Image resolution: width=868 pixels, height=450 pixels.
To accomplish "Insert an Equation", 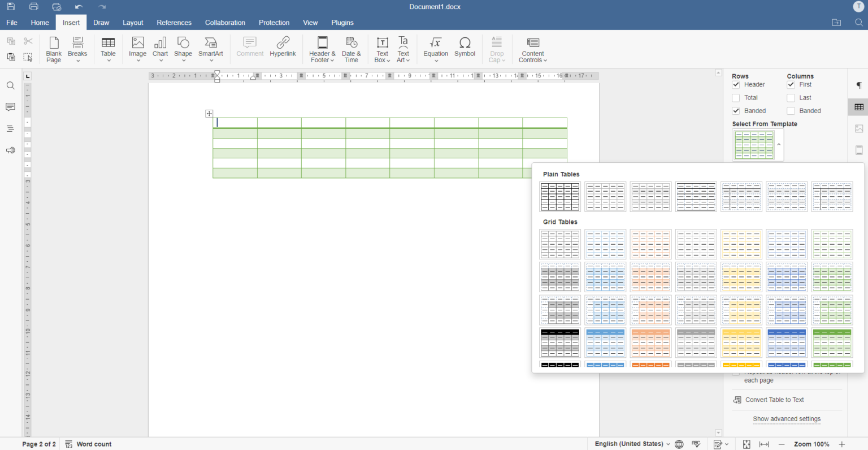I will pos(435,49).
